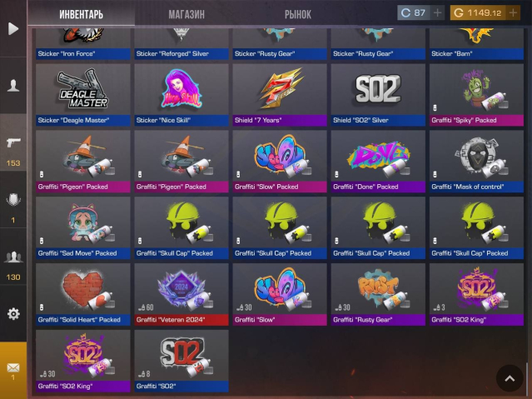Select the Sticker "Deagle Master" item

coord(83,95)
